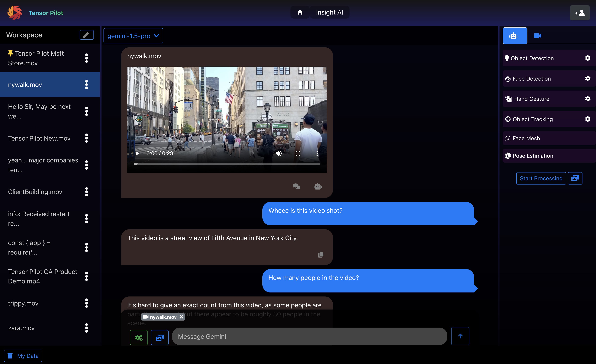Viewport: 596px width, 364px height.
Task: Mute the nywalk.mov video audio
Action: pos(278,153)
